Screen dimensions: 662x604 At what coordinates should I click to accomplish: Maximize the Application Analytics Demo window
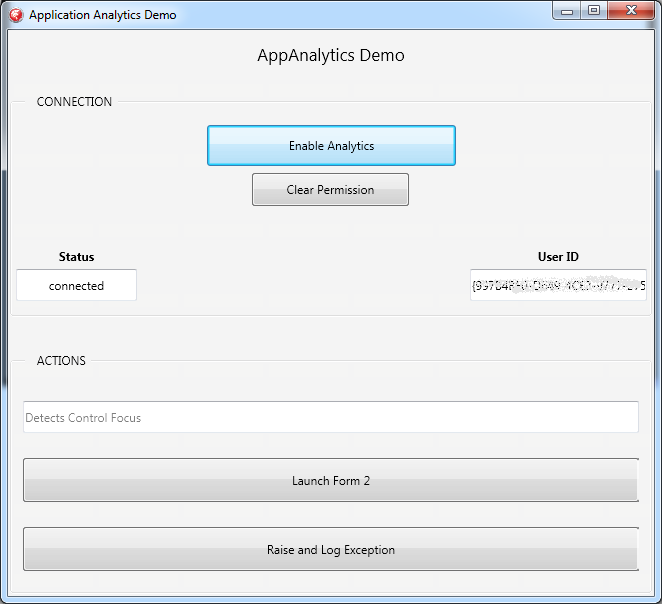click(x=594, y=11)
